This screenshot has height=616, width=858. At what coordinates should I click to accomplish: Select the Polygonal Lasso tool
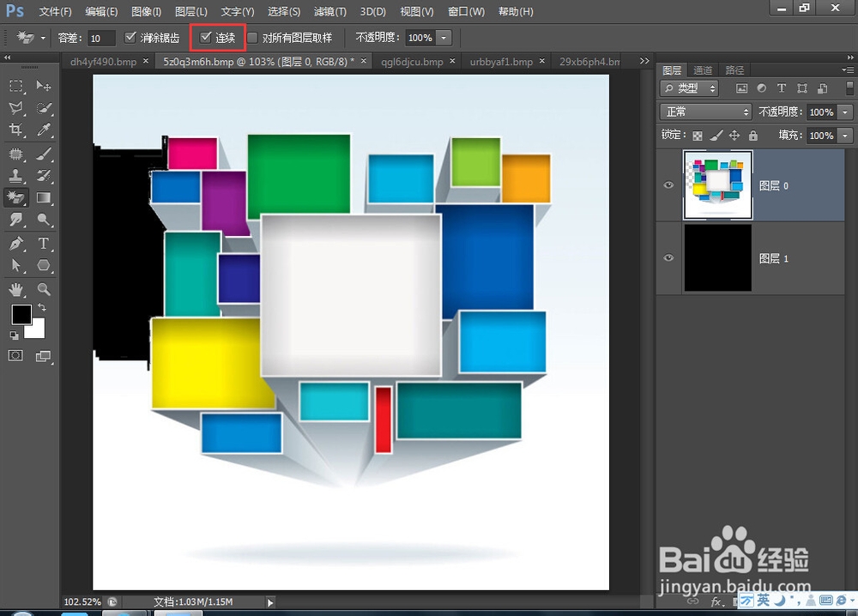[15, 108]
